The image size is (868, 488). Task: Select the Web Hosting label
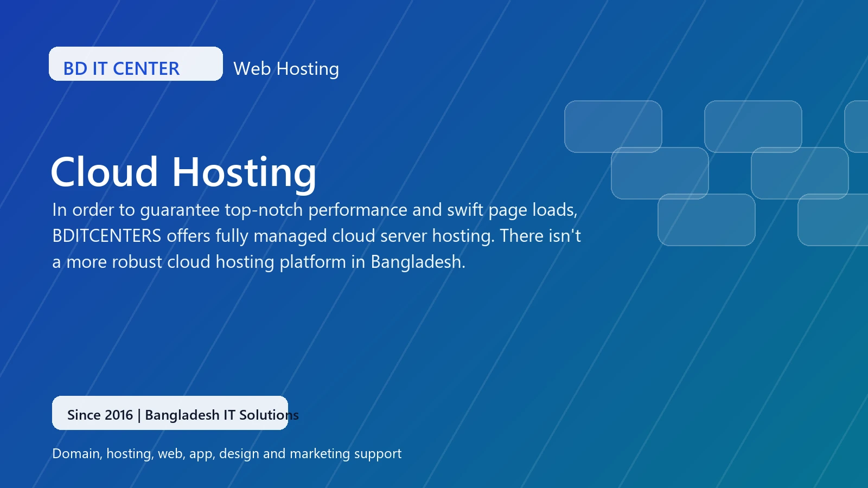pos(286,69)
